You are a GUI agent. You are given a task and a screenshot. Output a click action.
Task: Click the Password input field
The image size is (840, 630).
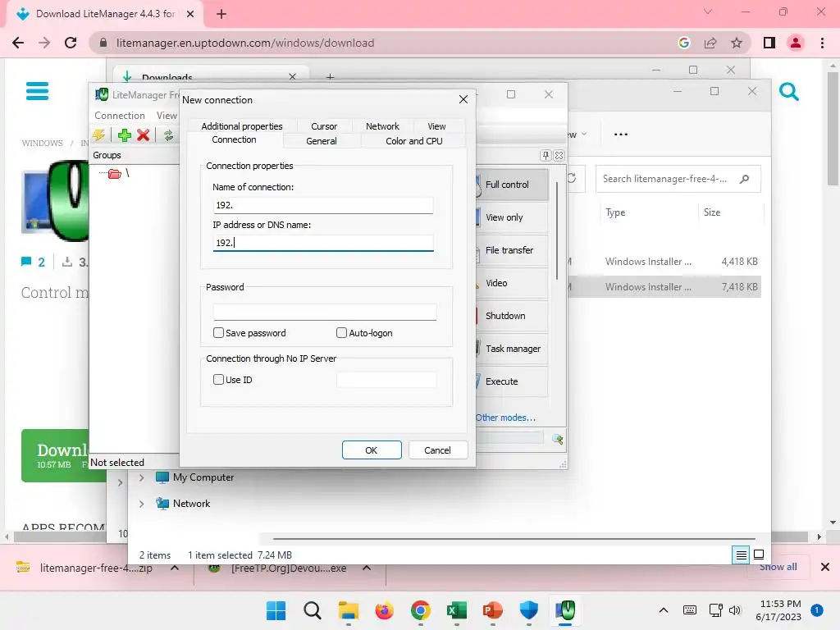coord(325,312)
